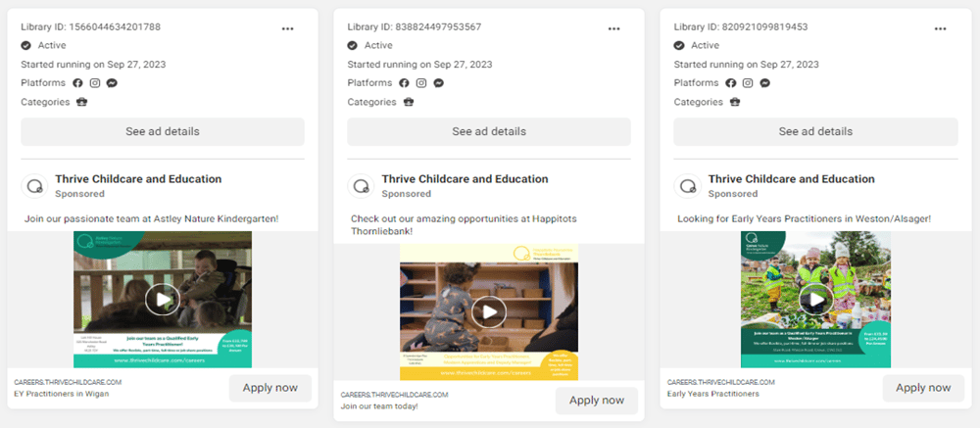Click careers.thrivechildcare.com link above Join our team today
Screen dimensions: 980x428
[394, 395]
